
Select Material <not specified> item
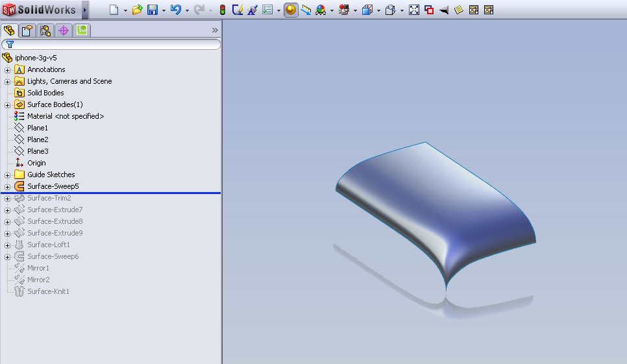pyautogui.click(x=65, y=116)
